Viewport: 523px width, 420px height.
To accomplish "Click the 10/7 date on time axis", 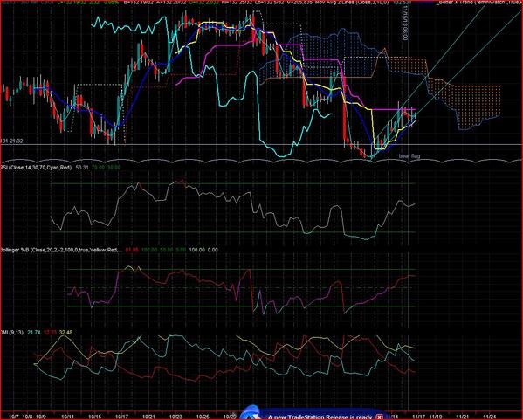I will [x=14, y=417].
